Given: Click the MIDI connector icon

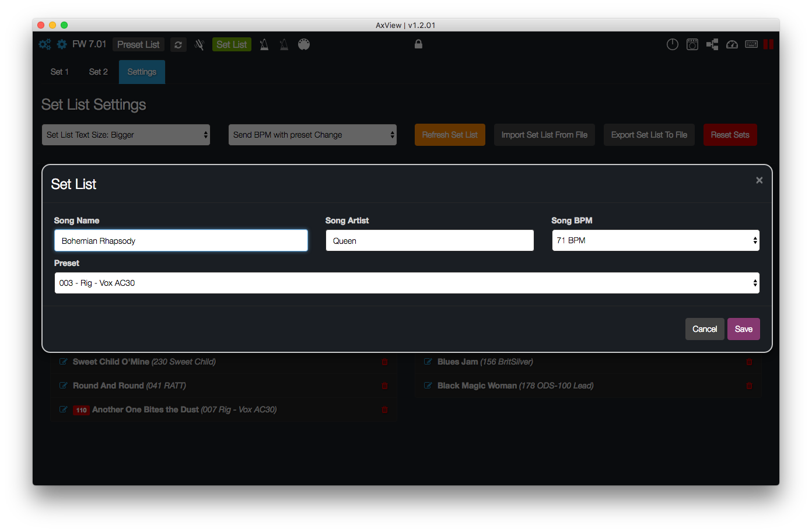Looking at the screenshot, I should point(304,44).
